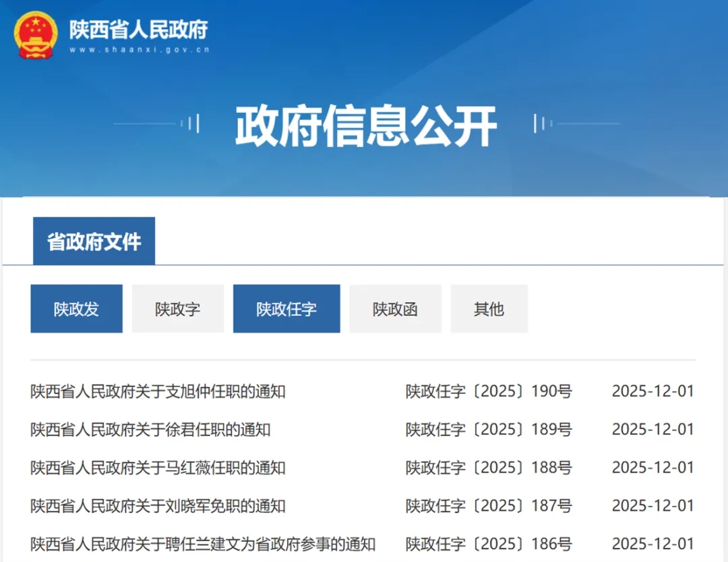
Task: View the 马红薇任职 notice
Action: (158, 468)
